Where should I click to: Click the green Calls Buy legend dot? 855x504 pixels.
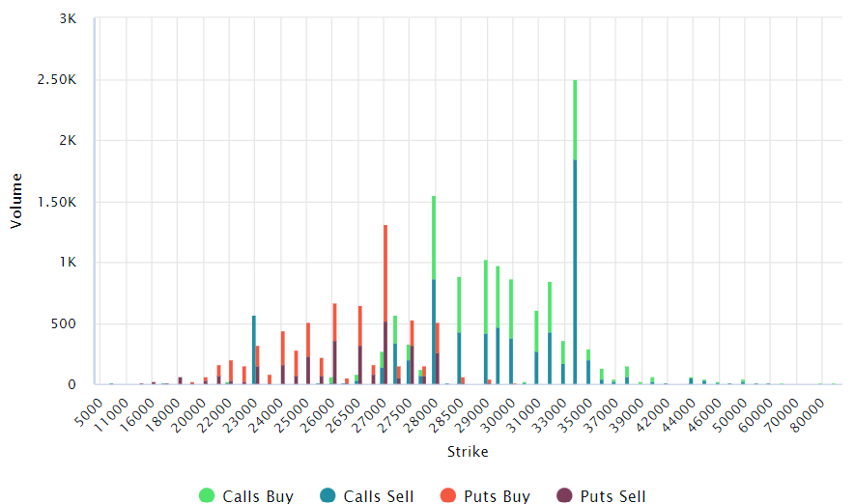coord(207,495)
